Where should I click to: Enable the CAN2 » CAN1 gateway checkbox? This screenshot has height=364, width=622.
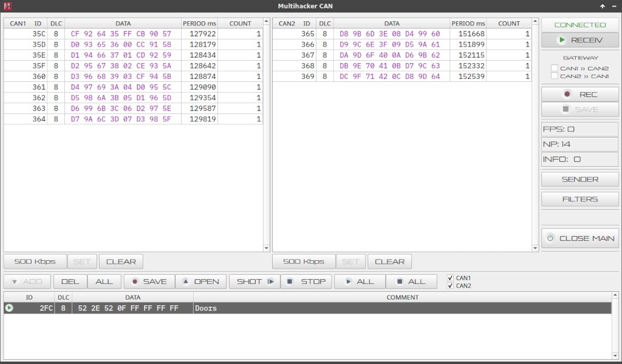click(x=554, y=76)
